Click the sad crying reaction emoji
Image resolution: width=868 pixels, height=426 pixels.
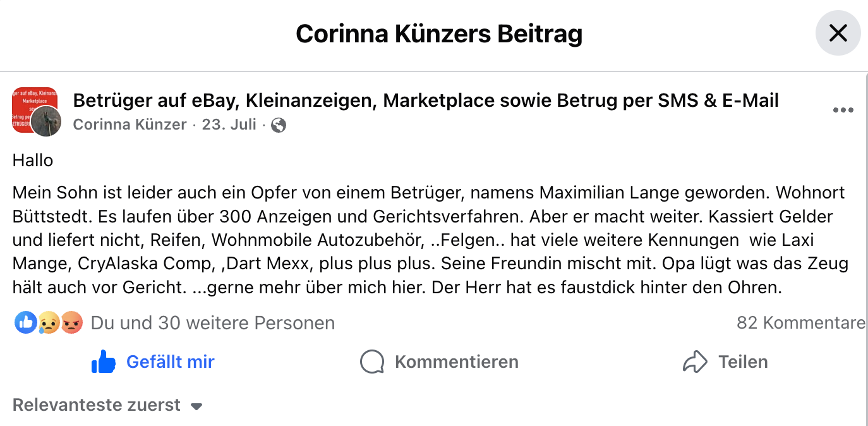[x=48, y=323]
